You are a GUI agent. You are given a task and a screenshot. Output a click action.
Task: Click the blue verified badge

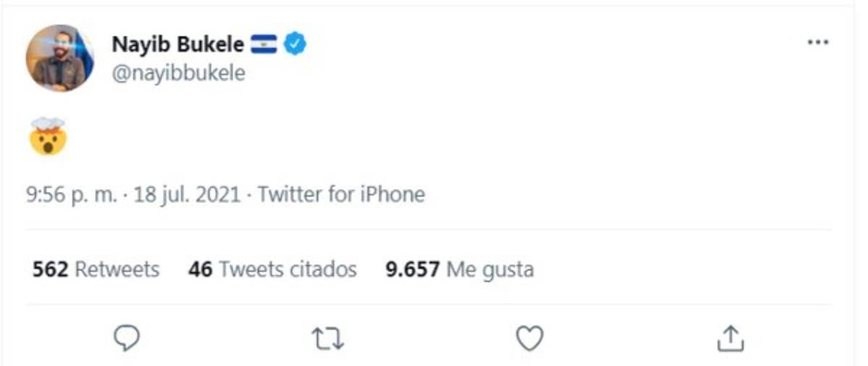pyautogui.click(x=295, y=44)
